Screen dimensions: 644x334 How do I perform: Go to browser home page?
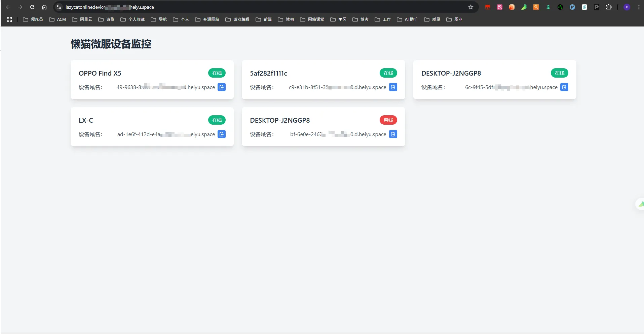point(44,7)
